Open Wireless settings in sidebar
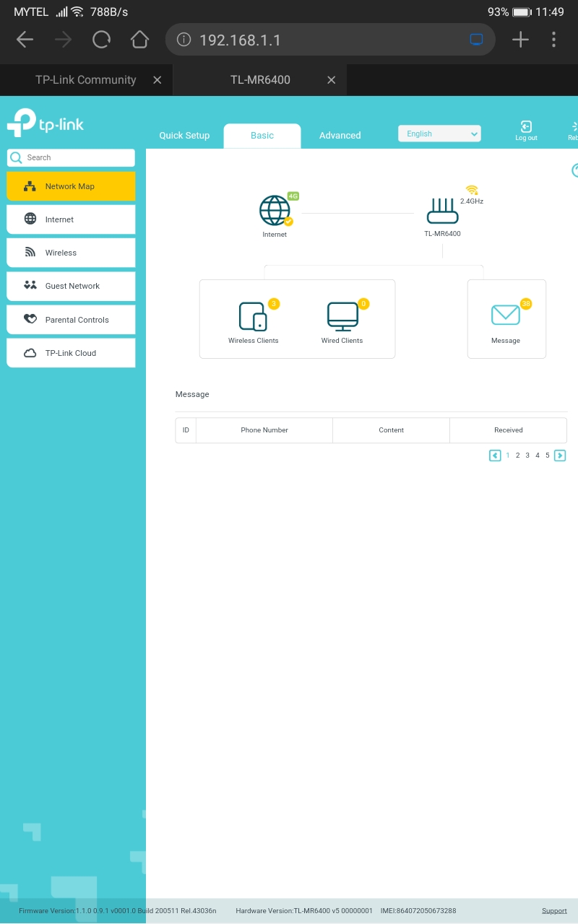This screenshot has width=578, height=924. (71, 253)
